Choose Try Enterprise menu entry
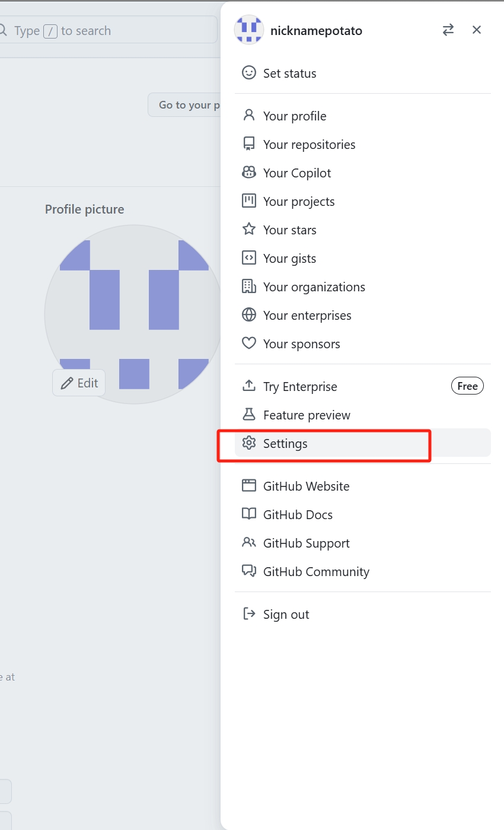Screen dimensions: 504x830 point(300,387)
